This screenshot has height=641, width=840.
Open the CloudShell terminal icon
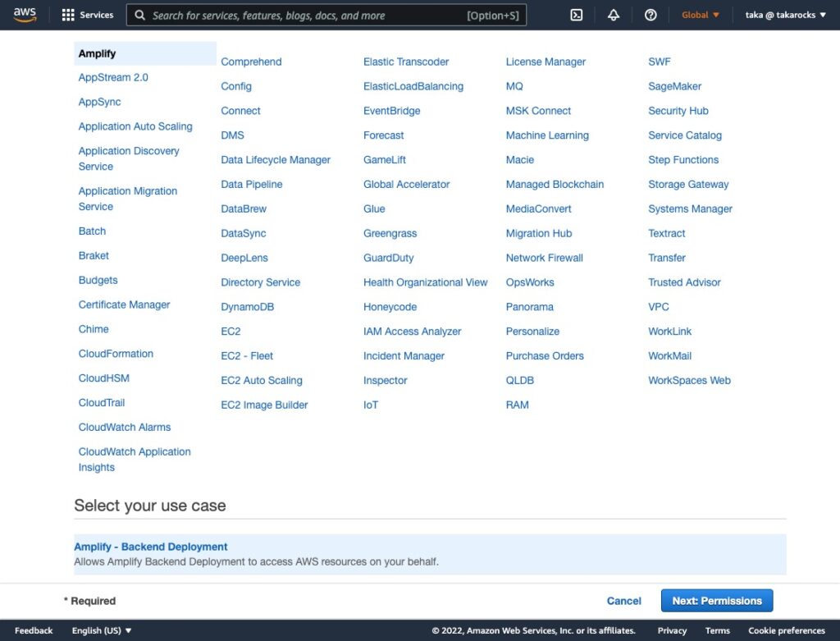point(577,15)
